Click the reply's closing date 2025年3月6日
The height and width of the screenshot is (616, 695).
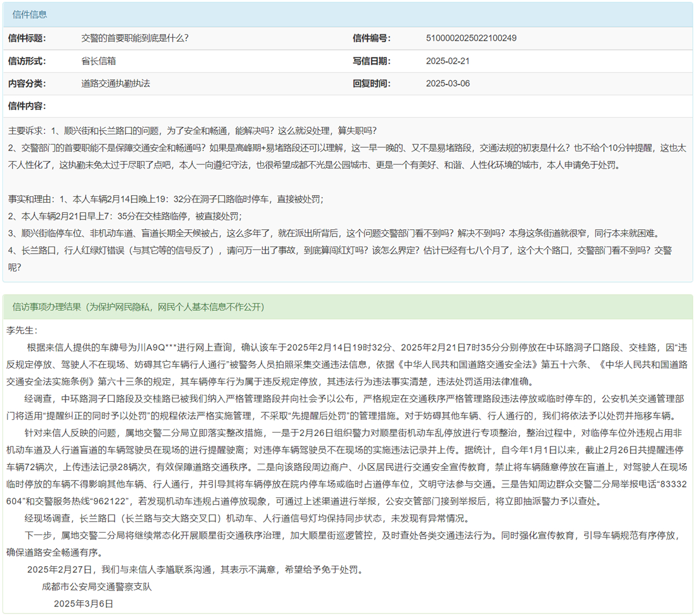pos(83,603)
